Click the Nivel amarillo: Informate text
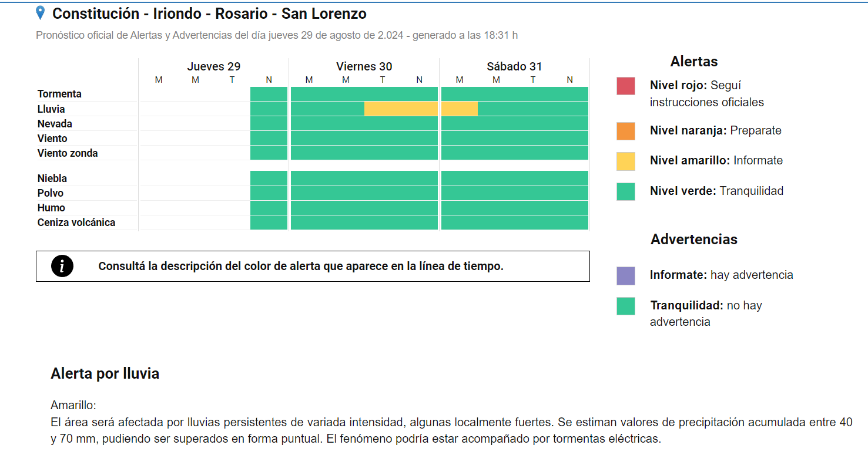This screenshot has height=455, width=868. [x=716, y=161]
